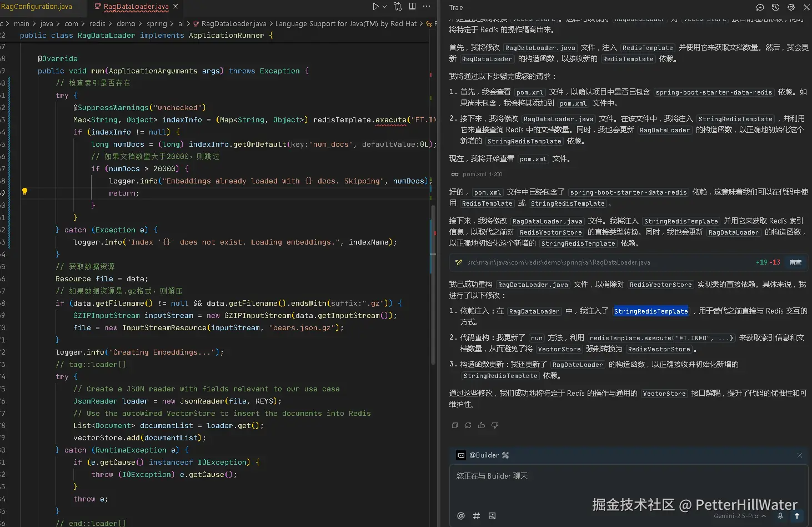The width and height of the screenshot is (812, 527).
Task: Click the java breadcrumb segment
Action: (x=47, y=24)
